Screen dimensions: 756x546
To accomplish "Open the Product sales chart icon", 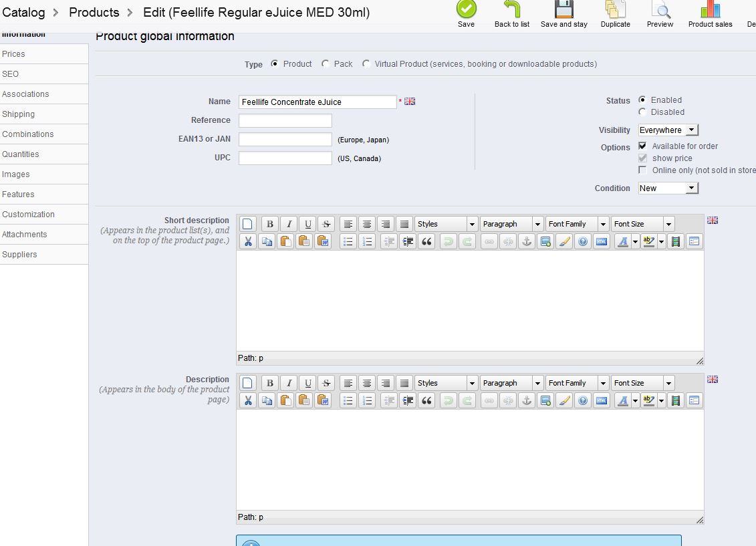I will pyautogui.click(x=710, y=9).
